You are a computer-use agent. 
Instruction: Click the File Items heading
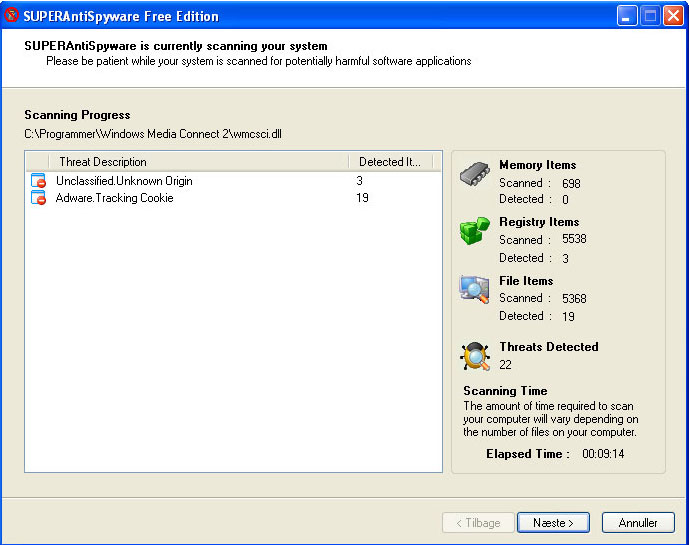tap(526, 281)
